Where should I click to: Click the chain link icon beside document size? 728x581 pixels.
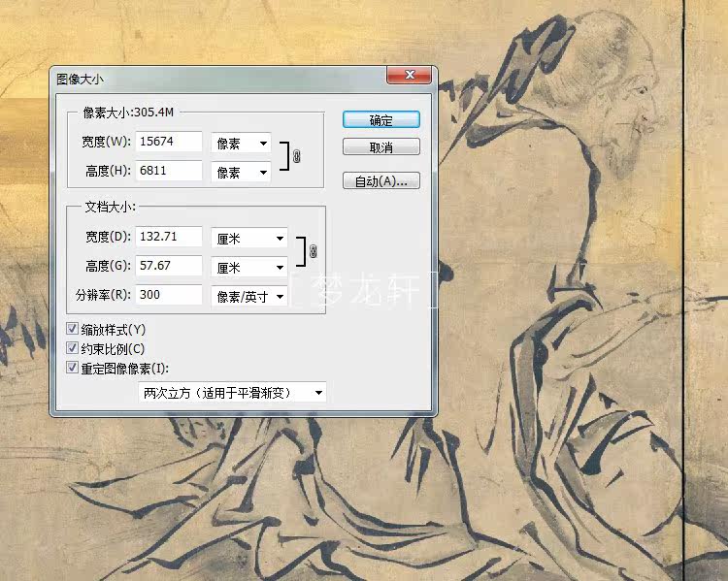pyautogui.click(x=314, y=251)
